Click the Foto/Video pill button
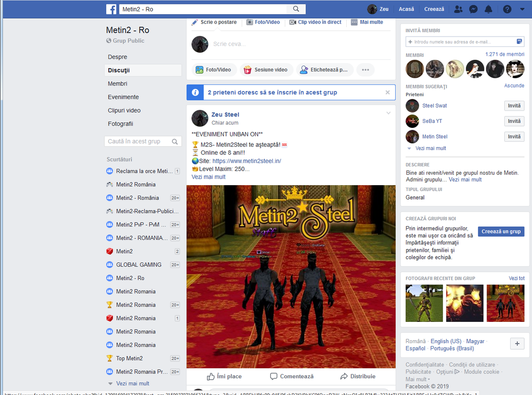 [214, 70]
